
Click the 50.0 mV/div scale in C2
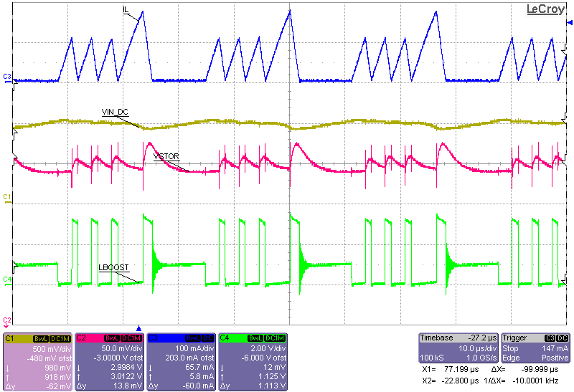[122, 348]
